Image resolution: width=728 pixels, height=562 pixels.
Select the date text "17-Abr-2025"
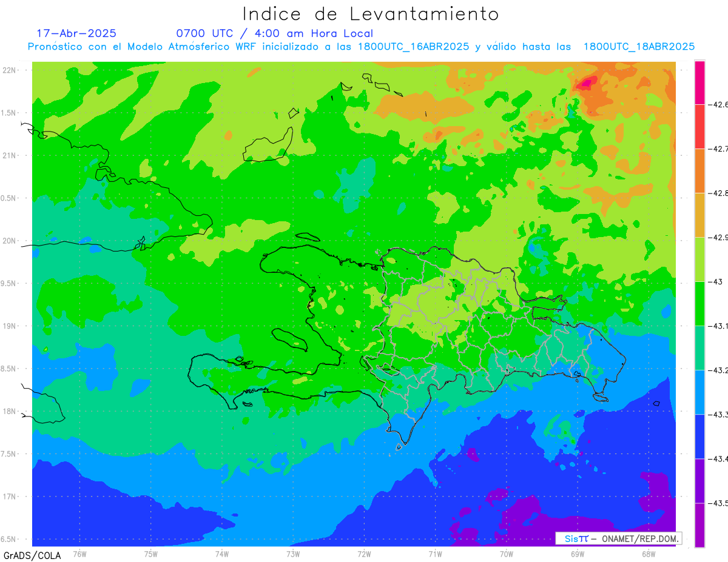click(x=76, y=33)
